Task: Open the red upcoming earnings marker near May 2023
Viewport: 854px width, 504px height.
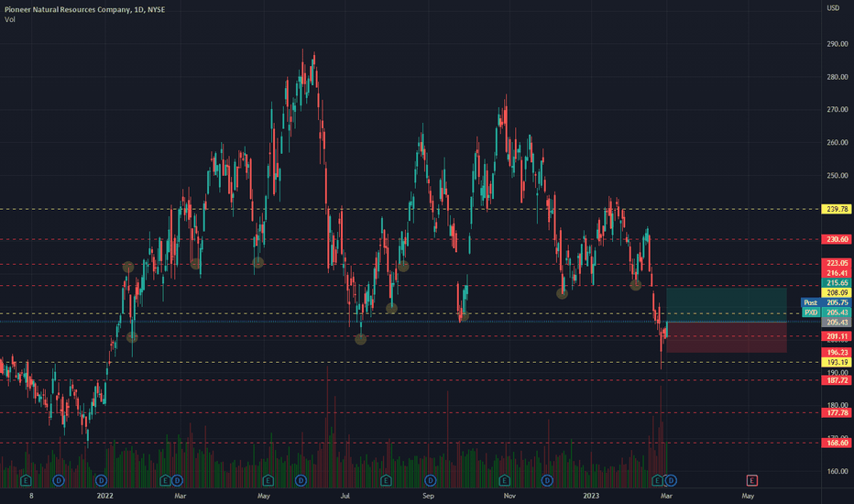Action: click(751, 480)
